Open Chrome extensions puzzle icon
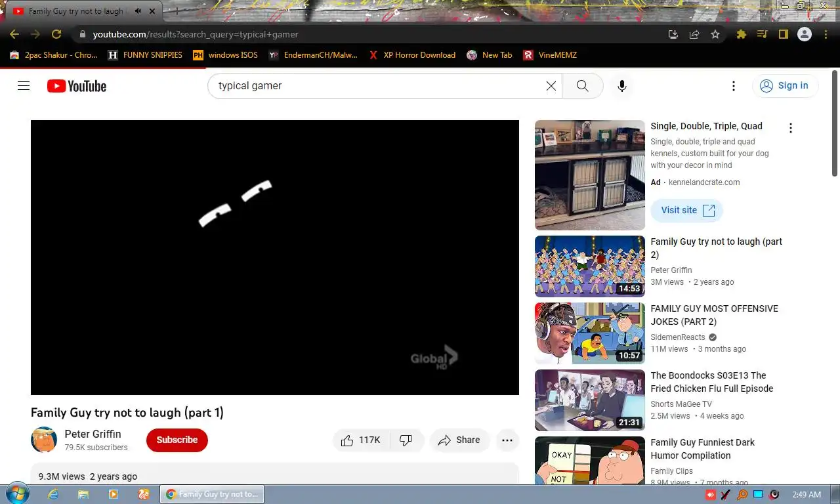The image size is (840, 504). tap(742, 34)
